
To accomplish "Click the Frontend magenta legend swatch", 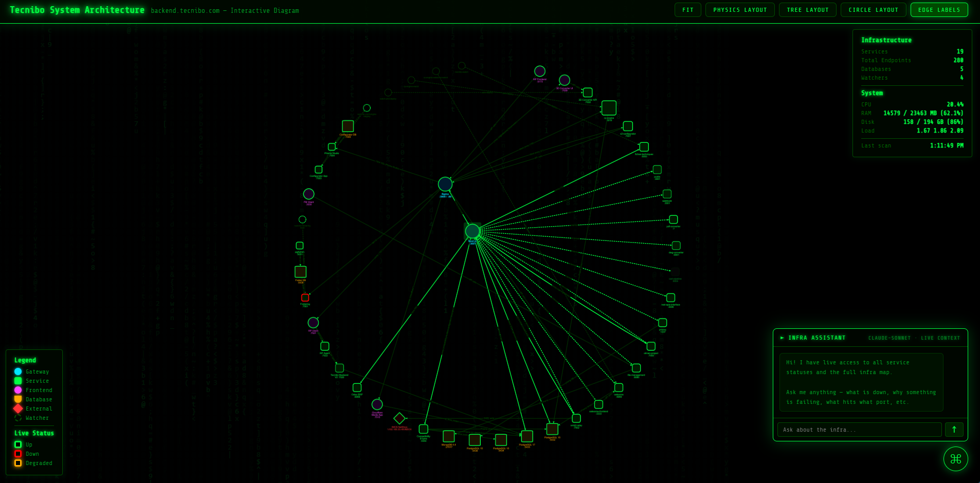I will point(18,390).
